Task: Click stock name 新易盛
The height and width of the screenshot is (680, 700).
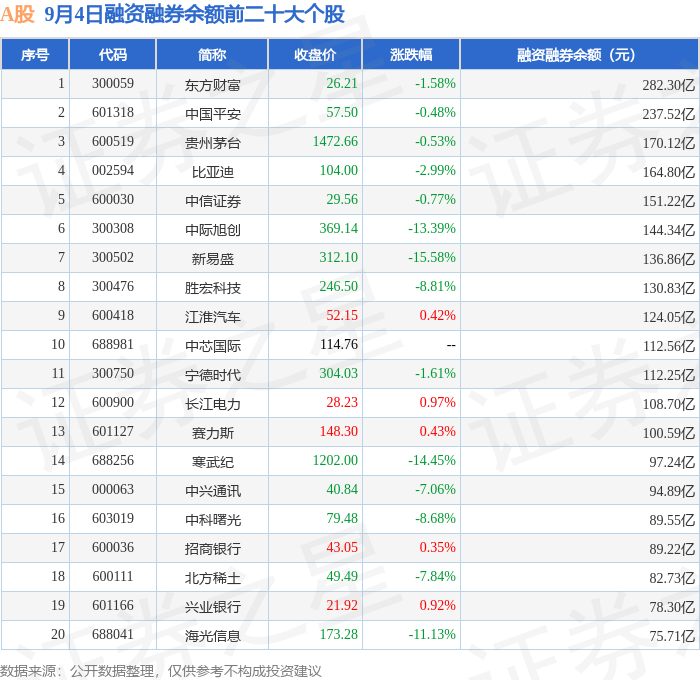Action: (x=212, y=259)
